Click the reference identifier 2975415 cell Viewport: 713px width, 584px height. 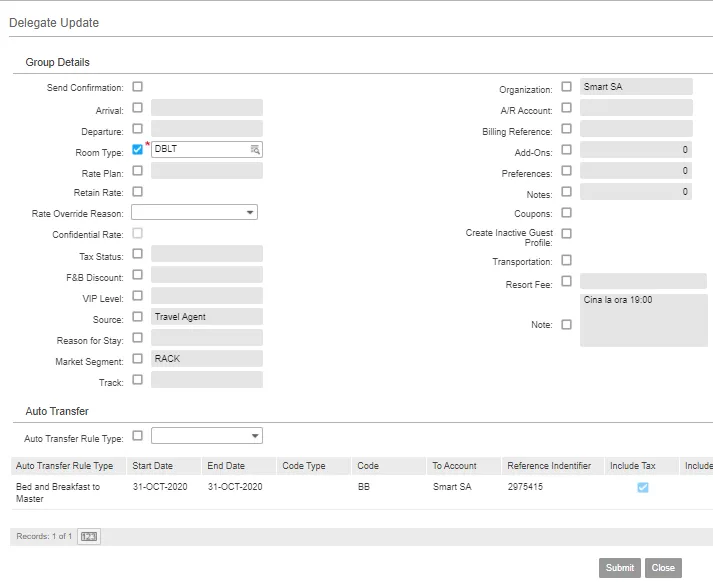click(x=525, y=487)
